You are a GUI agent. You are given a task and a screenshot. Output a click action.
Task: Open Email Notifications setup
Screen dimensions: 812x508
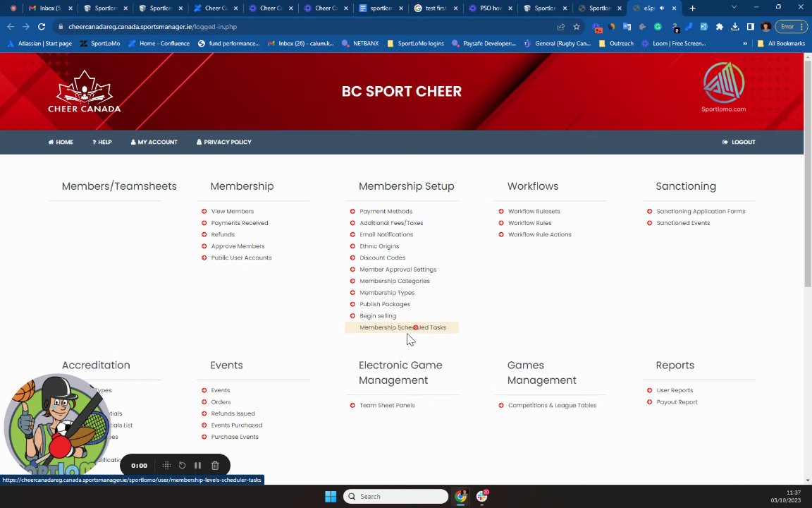[386, 234]
